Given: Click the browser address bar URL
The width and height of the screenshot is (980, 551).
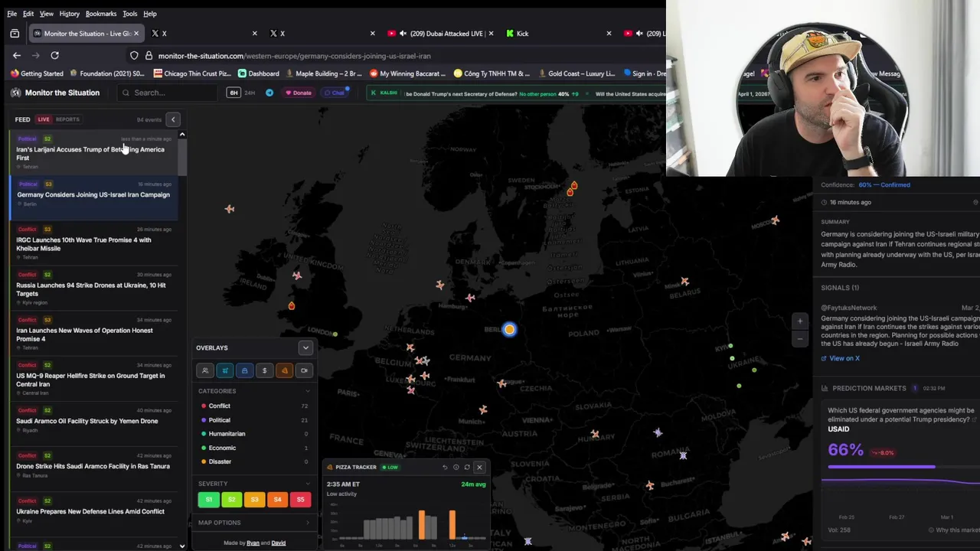Looking at the screenshot, I should 294,56.
